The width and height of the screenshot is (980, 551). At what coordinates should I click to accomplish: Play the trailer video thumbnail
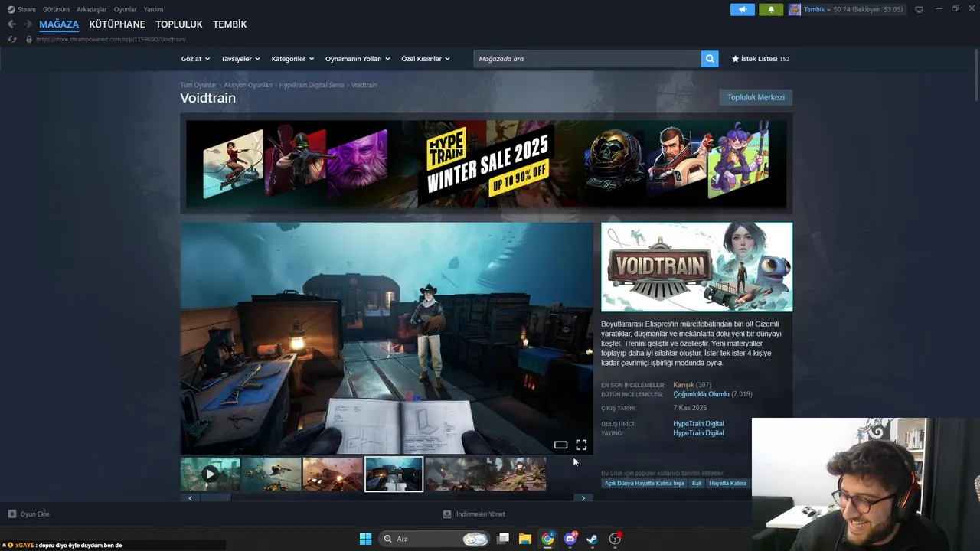click(x=210, y=474)
